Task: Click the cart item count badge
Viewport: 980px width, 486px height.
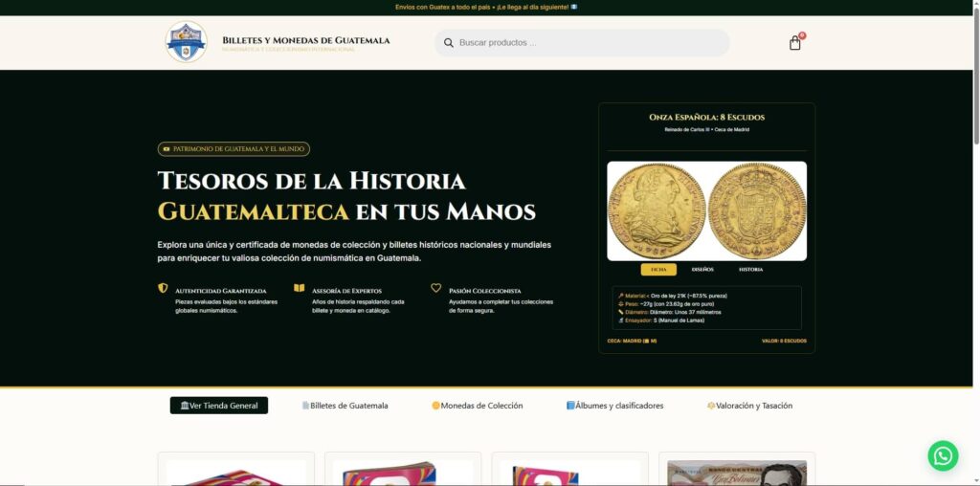Action: (802, 35)
